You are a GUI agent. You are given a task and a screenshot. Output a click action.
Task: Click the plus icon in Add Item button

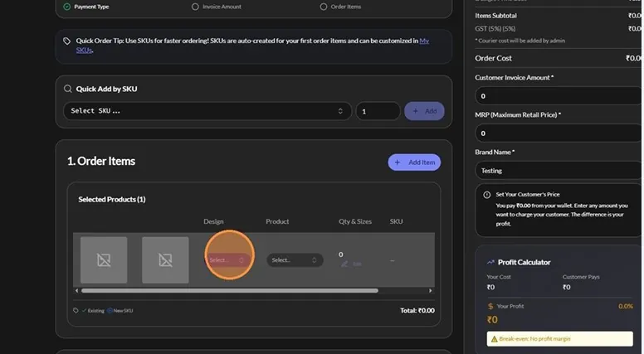tap(398, 162)
